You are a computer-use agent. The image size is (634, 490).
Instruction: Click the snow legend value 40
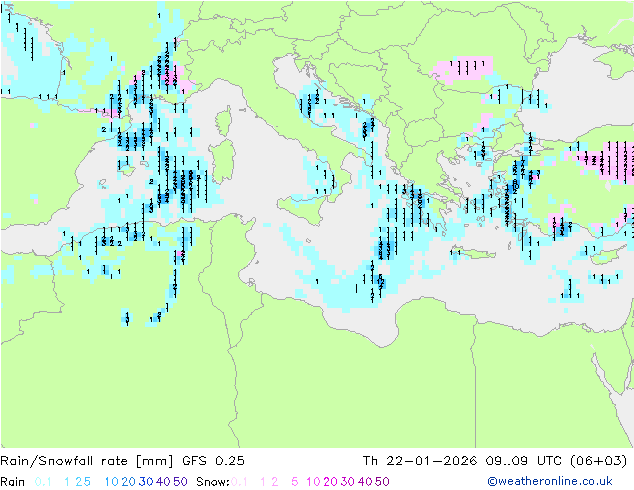(x=365, y=482)
